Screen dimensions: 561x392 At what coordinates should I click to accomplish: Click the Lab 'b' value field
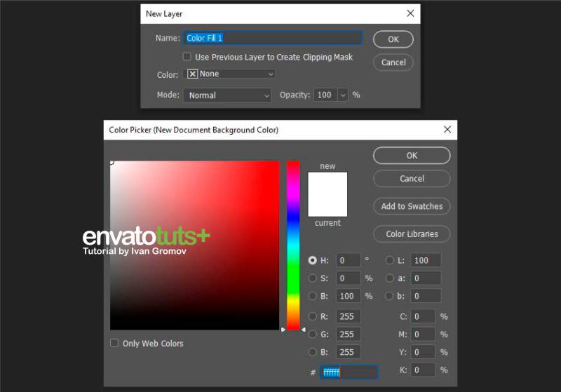(426, 296)
